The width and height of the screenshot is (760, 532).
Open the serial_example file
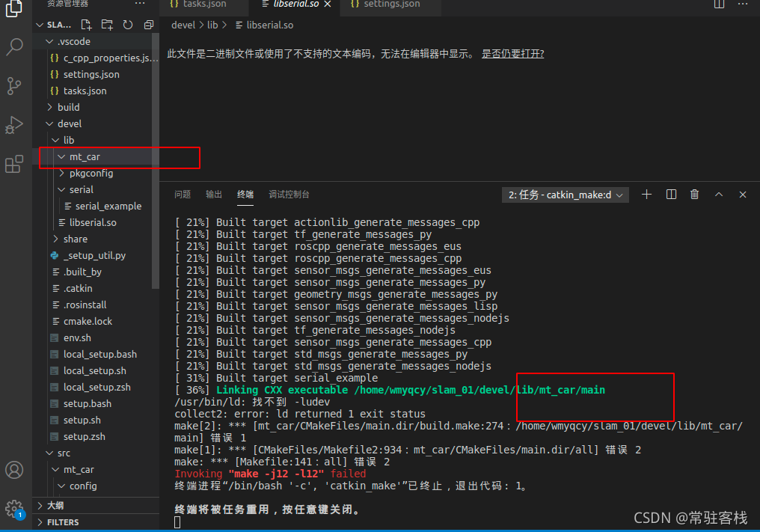coord(96,206)
